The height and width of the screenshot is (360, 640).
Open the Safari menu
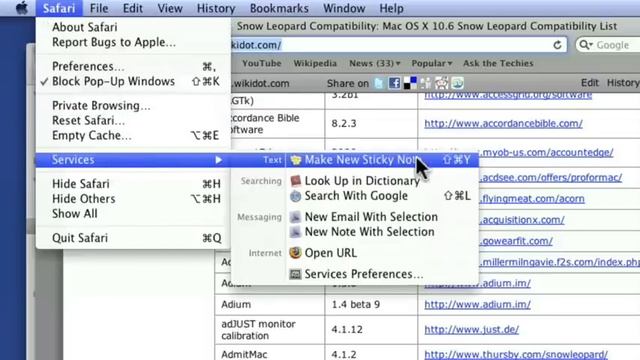pos(59,8)
